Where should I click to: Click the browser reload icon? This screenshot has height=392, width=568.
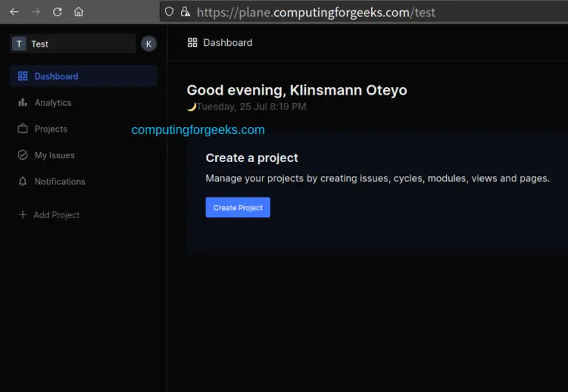(58, 12)
